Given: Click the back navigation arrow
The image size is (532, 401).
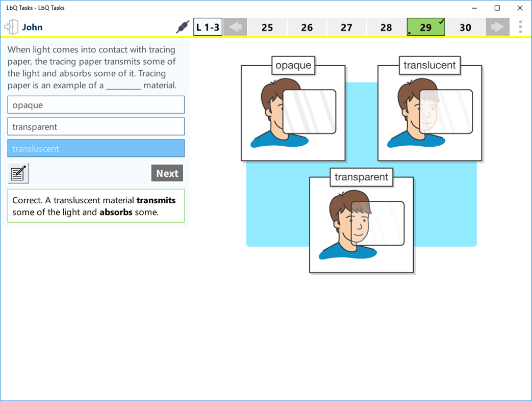Looking at the screenshot, I should 235,26.
